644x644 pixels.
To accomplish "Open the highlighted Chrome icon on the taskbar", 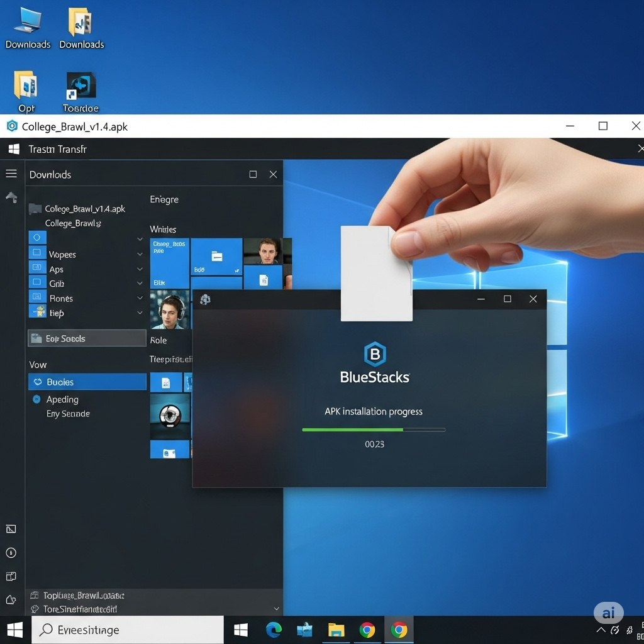I will (x=399, y=630).
